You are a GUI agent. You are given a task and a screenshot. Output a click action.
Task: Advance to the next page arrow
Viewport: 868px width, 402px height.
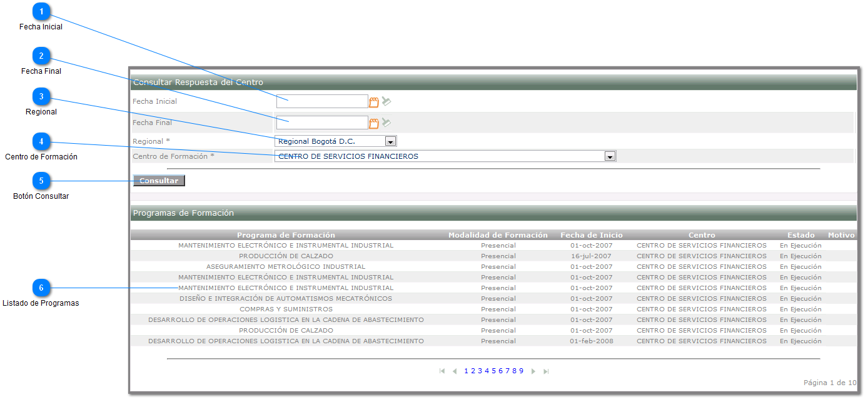[533, 371]
